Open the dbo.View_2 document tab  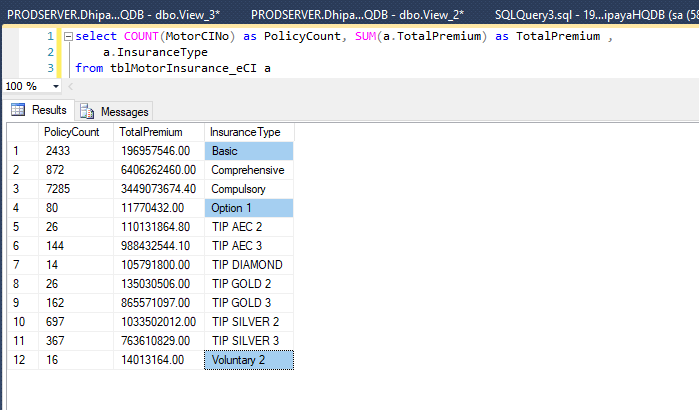(x=357, y=15)
